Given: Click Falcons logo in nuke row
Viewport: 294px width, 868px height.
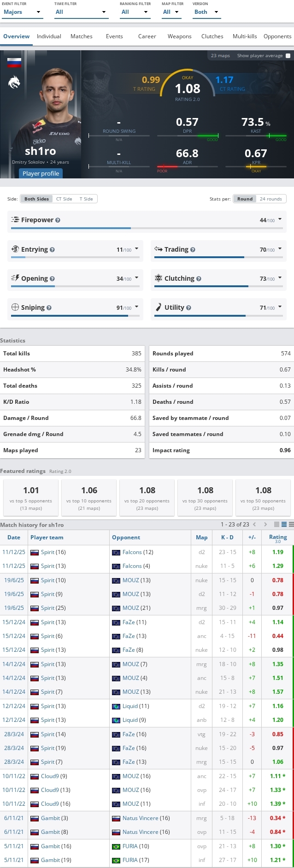Looking at the screenshot, I should [x=116, y=566].
